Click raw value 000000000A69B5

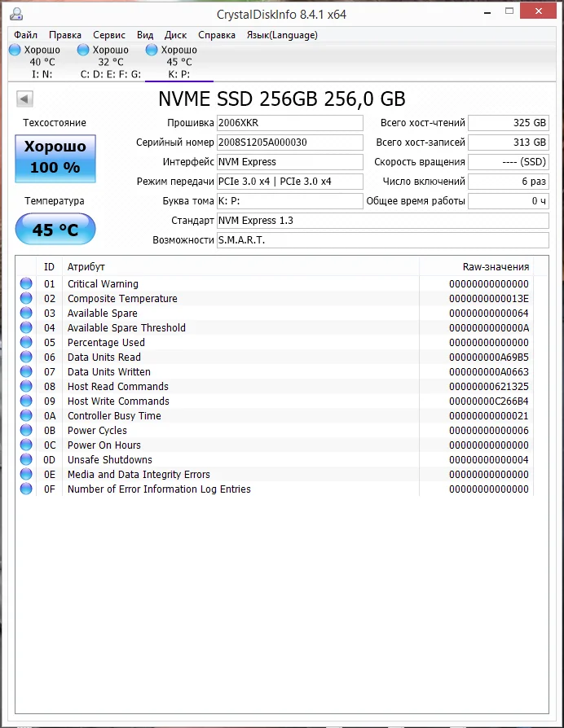(x=489, y=357)
